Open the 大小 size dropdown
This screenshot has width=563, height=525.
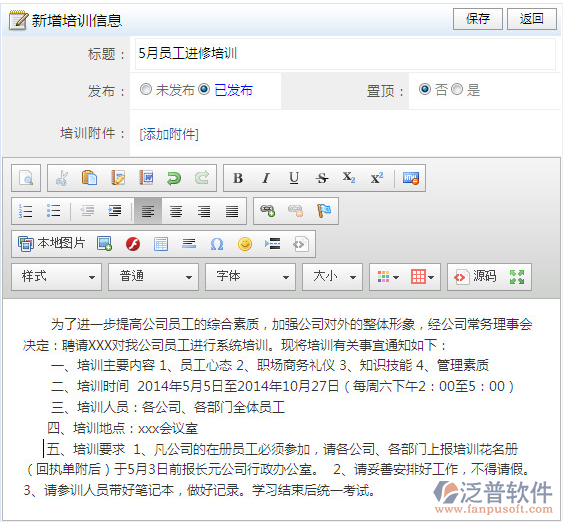point(332,277)
